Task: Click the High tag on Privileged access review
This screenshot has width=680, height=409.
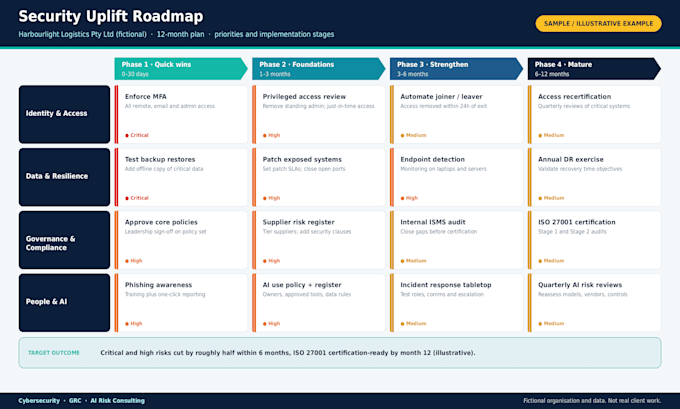Action: point(271,135)
